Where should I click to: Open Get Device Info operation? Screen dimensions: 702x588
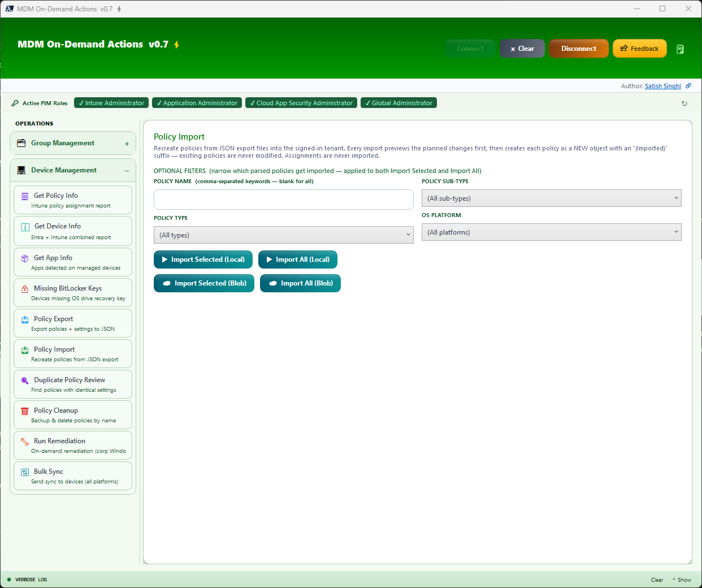pos(73,231)
